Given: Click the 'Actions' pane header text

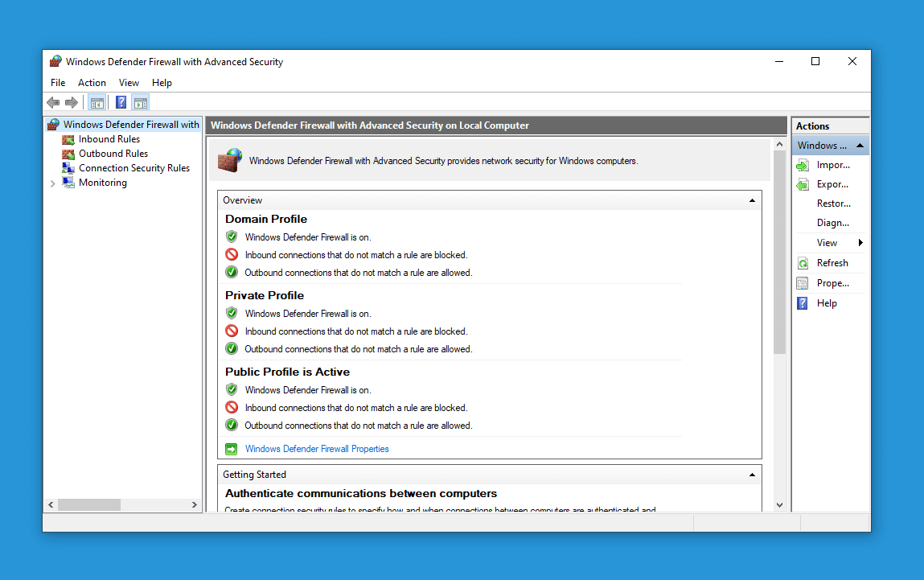Looking at the screenshot, I should 813,126.
